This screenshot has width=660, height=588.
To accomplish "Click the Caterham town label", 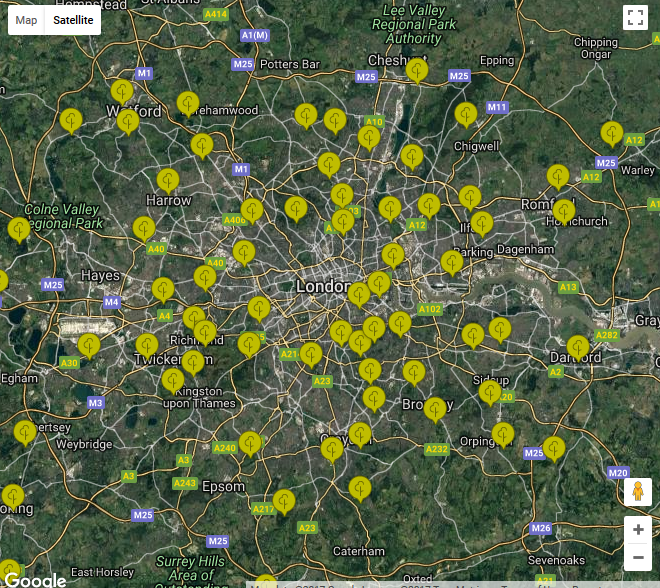I will coord(359,551).
